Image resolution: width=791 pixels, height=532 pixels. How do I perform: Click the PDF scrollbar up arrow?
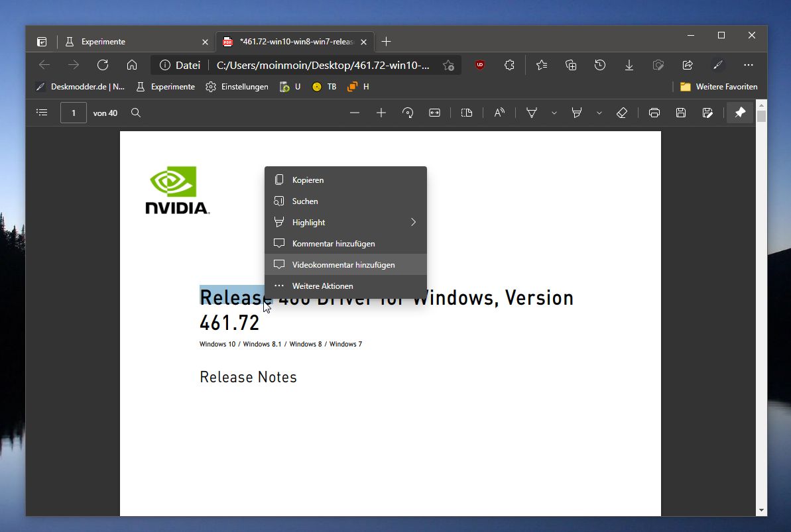click(761, 105)
